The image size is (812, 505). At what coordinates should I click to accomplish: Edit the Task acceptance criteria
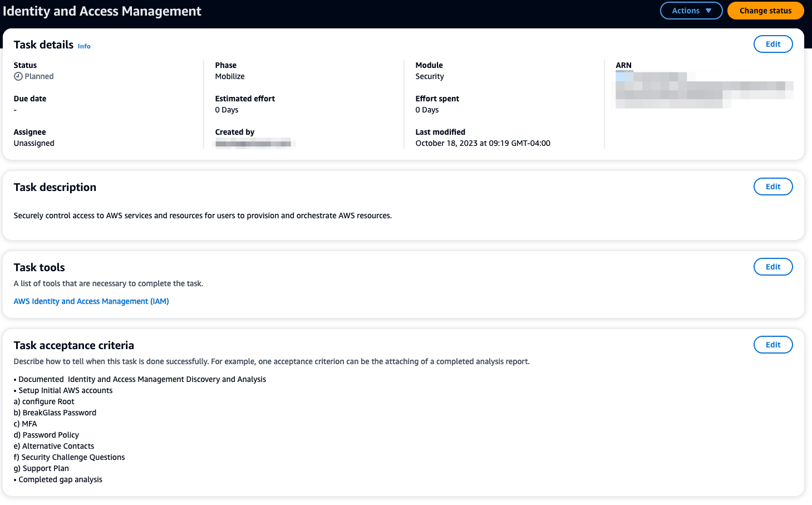point(773,345)
